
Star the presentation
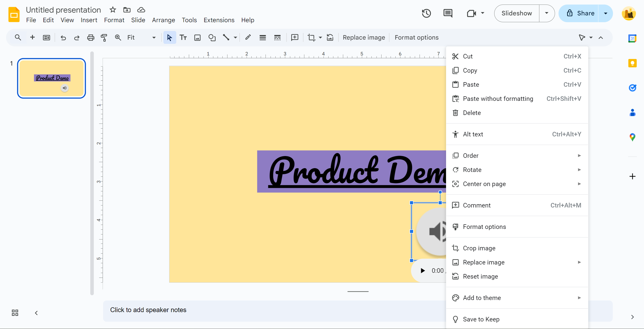click(113, 10)
